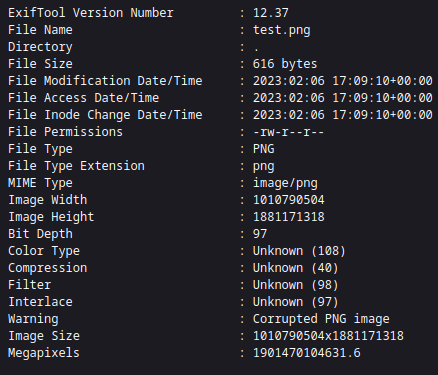
Task: Select the Filter value Unknown (98)
Action: tap(295, 285)
